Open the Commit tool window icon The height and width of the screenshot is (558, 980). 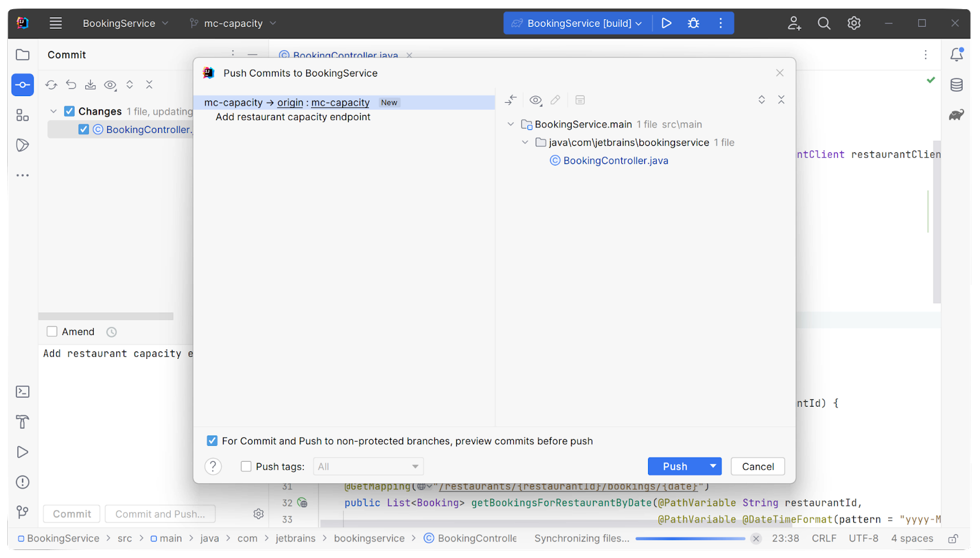tap(23, 85)
